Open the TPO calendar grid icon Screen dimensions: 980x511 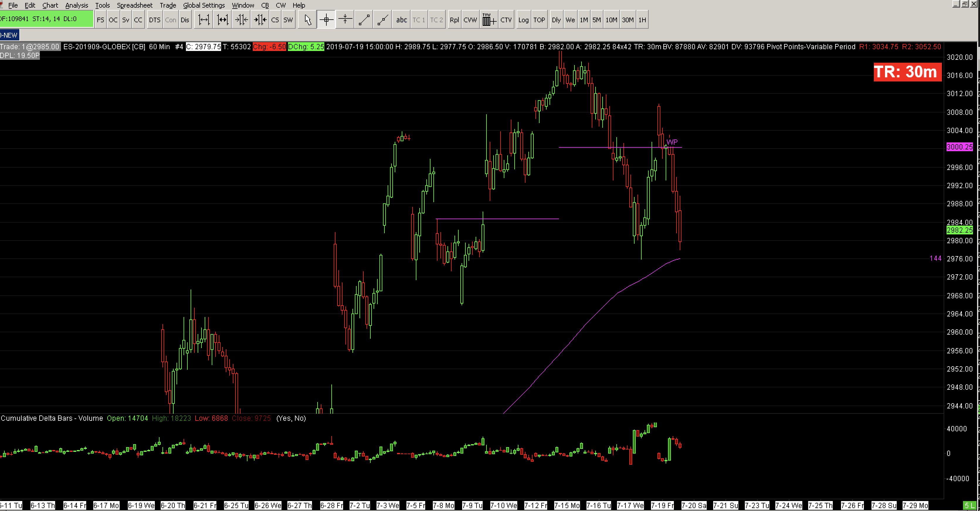coord(489,20)
